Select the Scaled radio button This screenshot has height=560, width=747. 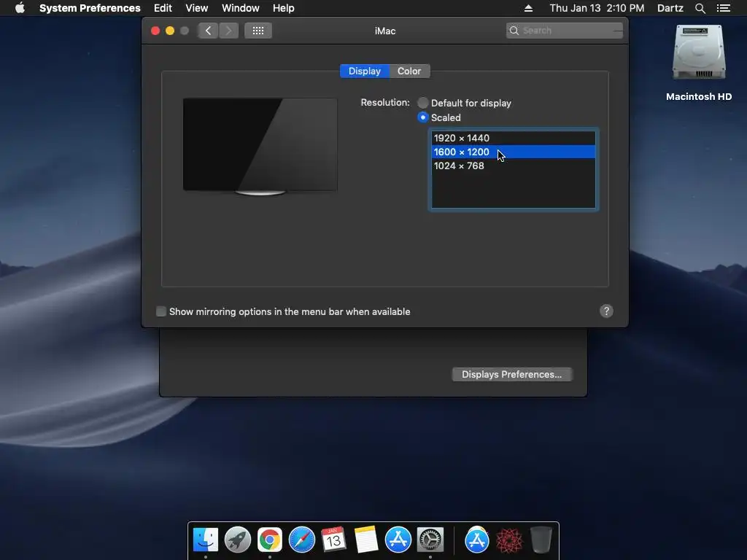point(422,117)
